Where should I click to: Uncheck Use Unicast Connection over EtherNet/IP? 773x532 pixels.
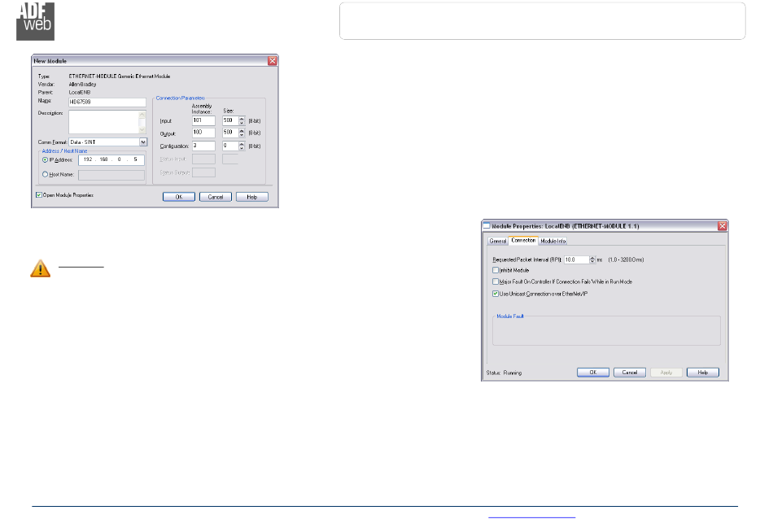(x=496, y=293)
